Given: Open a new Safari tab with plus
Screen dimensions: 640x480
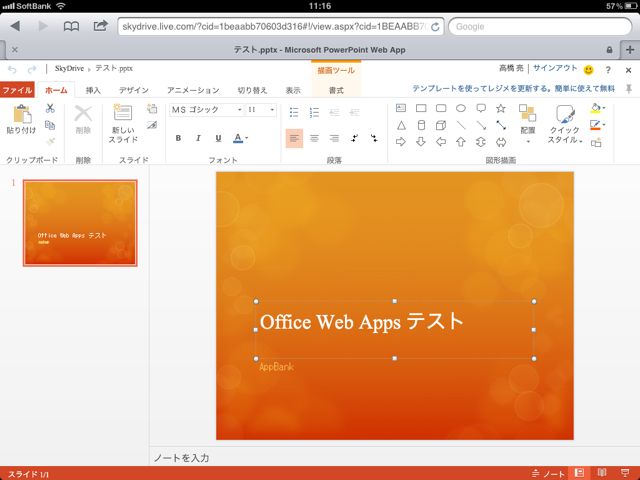Looking at the screenshot, I should coord(630,50).
